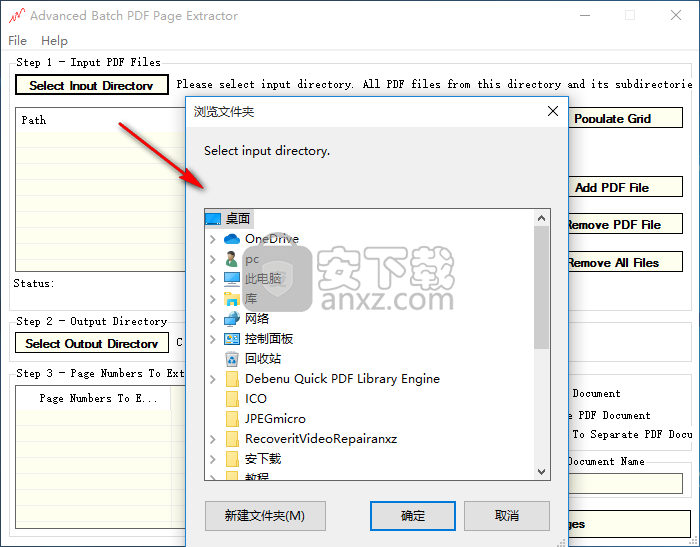The height and width of the screenshot is (547, 700).
Task: Select the JPEGmicro folder label
Action: (275, 419)
